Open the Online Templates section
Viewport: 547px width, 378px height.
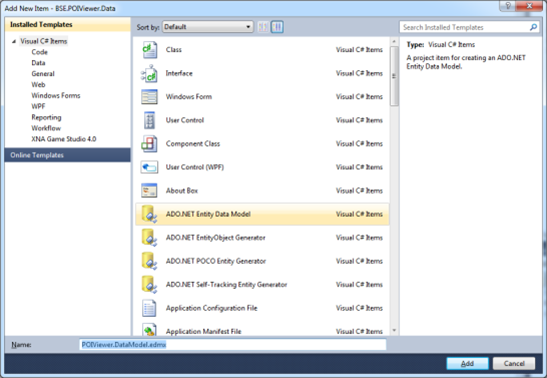[x=68, y=155]
